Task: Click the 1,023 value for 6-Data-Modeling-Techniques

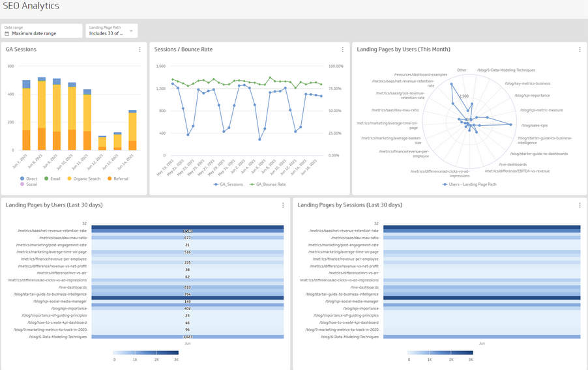Action: (188, 337)
